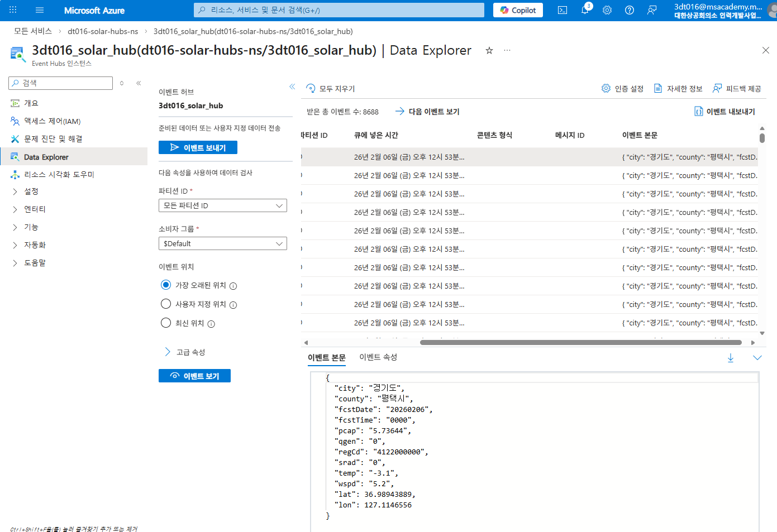Viewport: 777px width, 532px height.
Task: Click the 이벤트 보내기 button
Action: (198, 147)
